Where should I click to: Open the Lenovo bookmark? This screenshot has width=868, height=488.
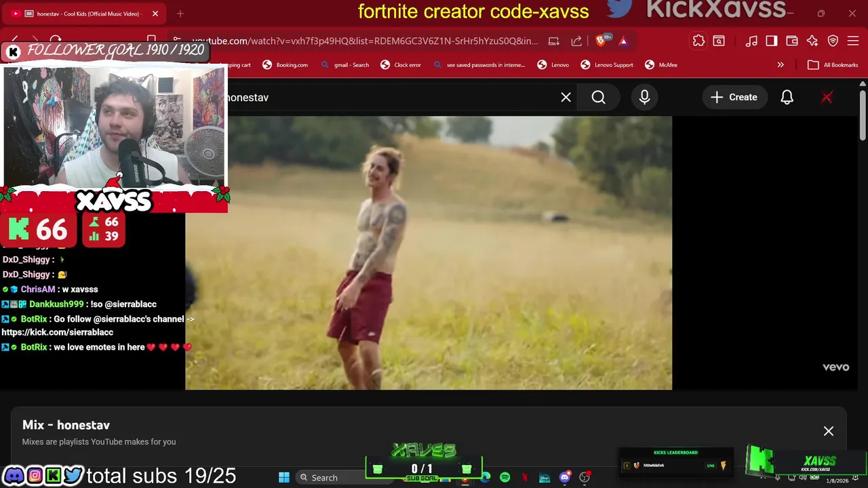[553, 65]
